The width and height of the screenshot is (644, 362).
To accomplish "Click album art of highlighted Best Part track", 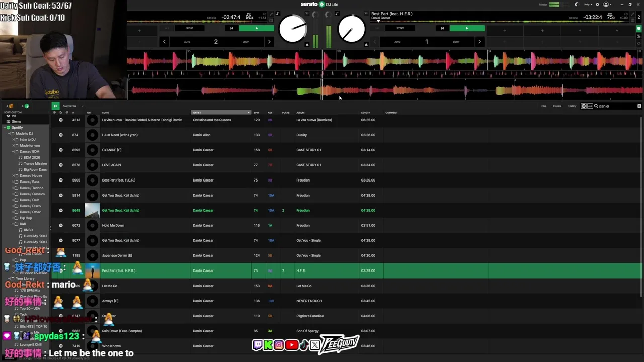I will (x=92, y=270).
